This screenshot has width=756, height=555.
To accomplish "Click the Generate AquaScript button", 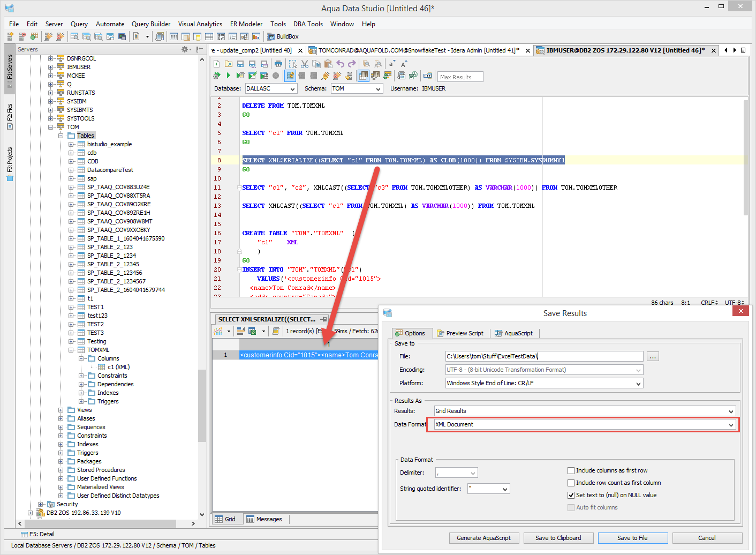I will click(483, 538).
